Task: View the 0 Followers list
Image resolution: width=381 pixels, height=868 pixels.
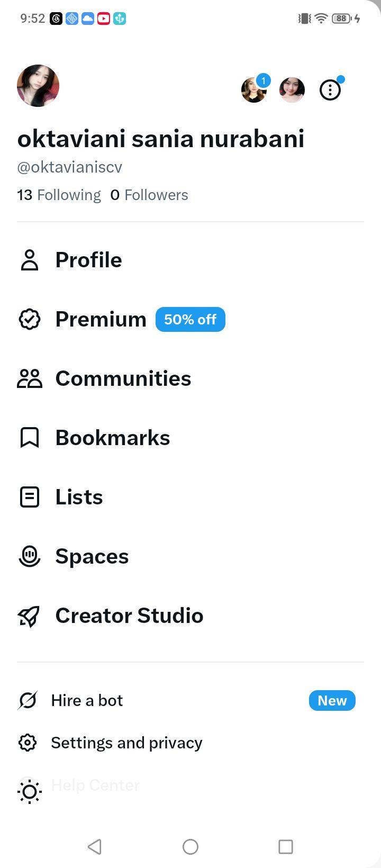Action: [149, 195]
